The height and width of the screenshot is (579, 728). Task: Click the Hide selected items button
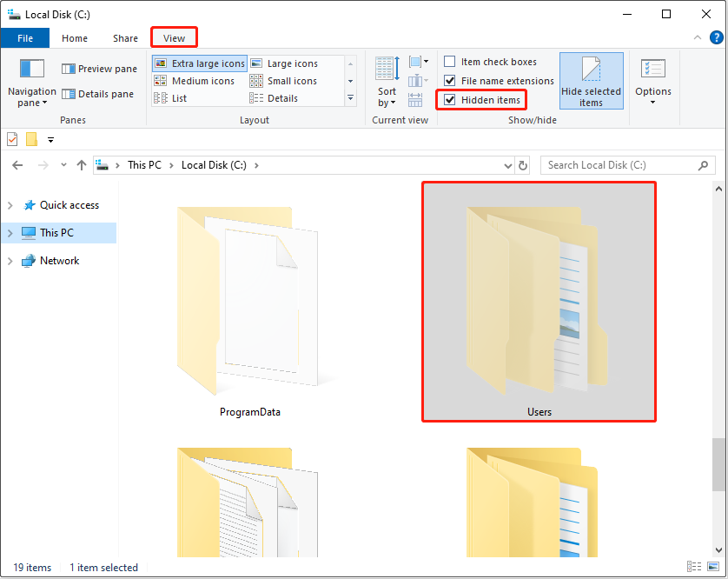pos(592,80)
